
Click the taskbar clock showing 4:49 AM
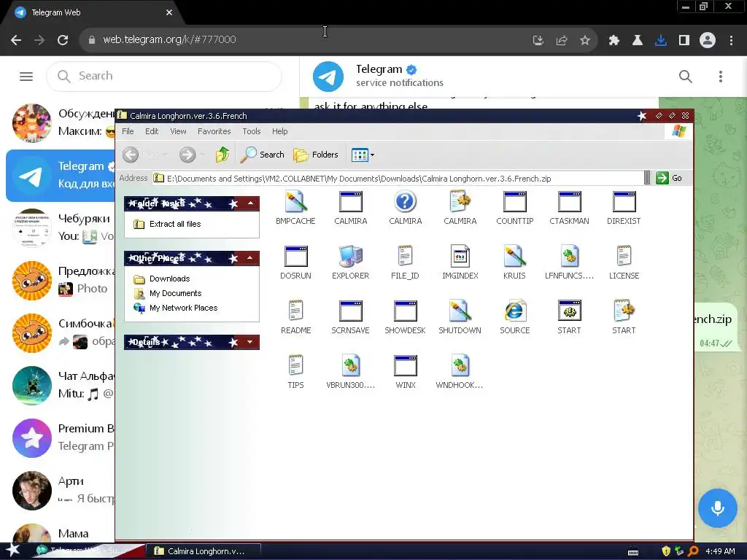click(720, 551)
